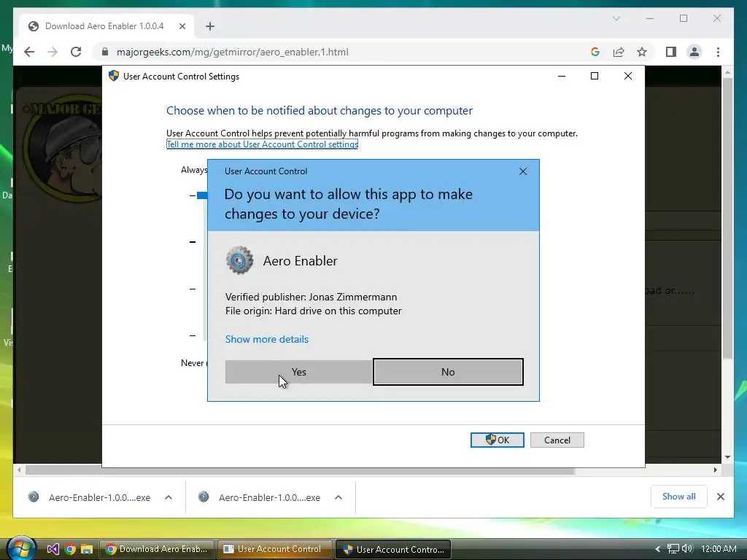Switch to User Account Contro... settings taskbar button
This screenshot has width=747, height=560.
[x=393, y=549]
